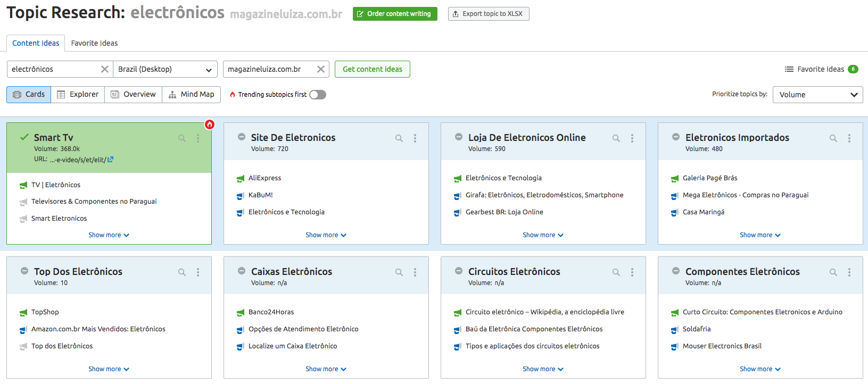868x384 pixels.
Task: Open Mouser Electronics Brasil headline
Action: click(x=722, y=346)
